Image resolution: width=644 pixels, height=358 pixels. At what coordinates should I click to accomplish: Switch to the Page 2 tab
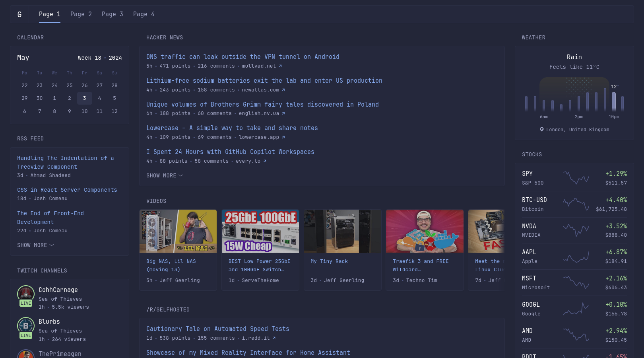pos(81,14)
